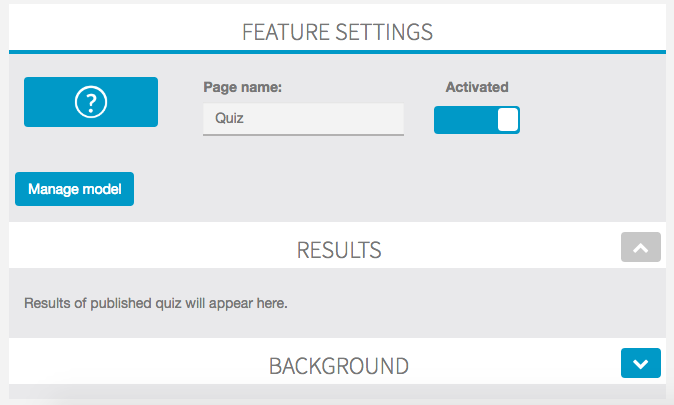Click the "Quiz" text in the page name field
The image size is (674, 405).
pos(230,118)
